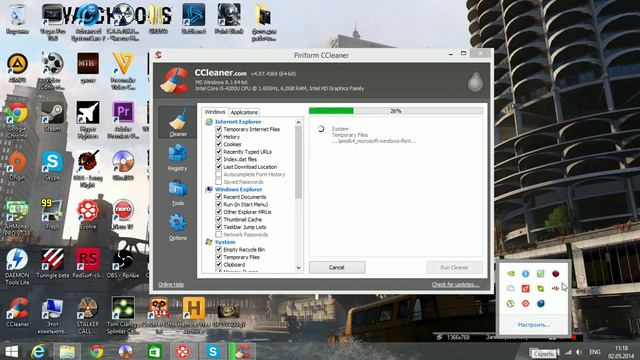The height and width of the screenshot is (360, 640).
Task: Select the Adobe Premiere desktop shortcut
Action: click(x=123, y=120)
